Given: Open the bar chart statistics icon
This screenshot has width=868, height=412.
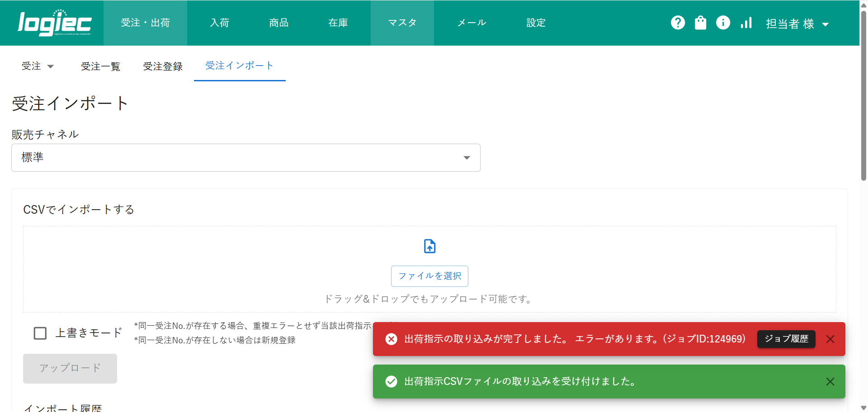Looking at the screenshot, I should (746, 23).
